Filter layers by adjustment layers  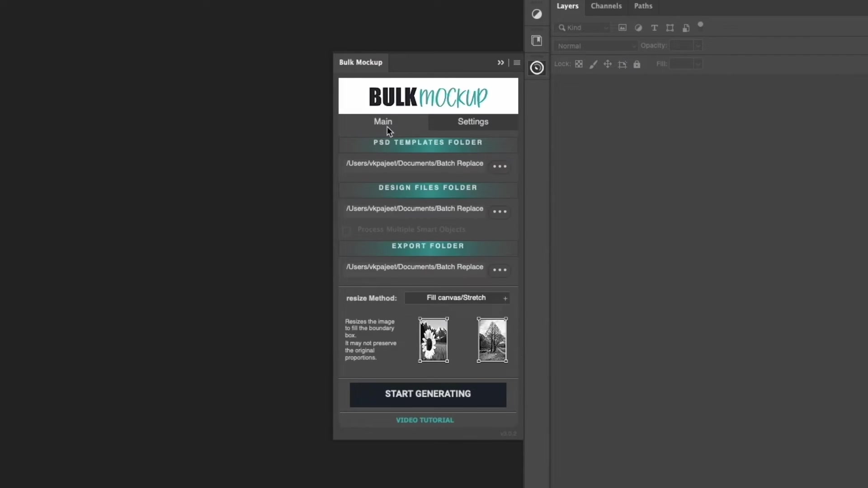pyautogui.click(x=639, y=28)
